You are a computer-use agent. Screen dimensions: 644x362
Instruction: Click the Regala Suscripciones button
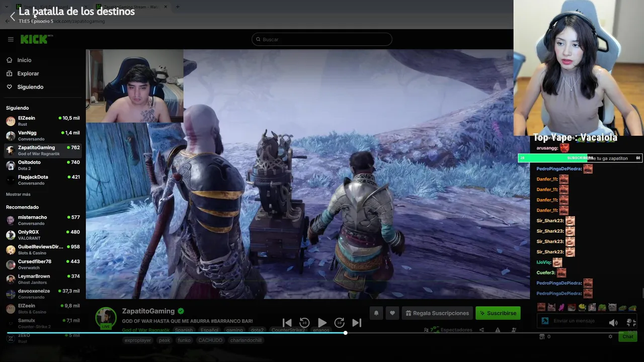[437, 313]
